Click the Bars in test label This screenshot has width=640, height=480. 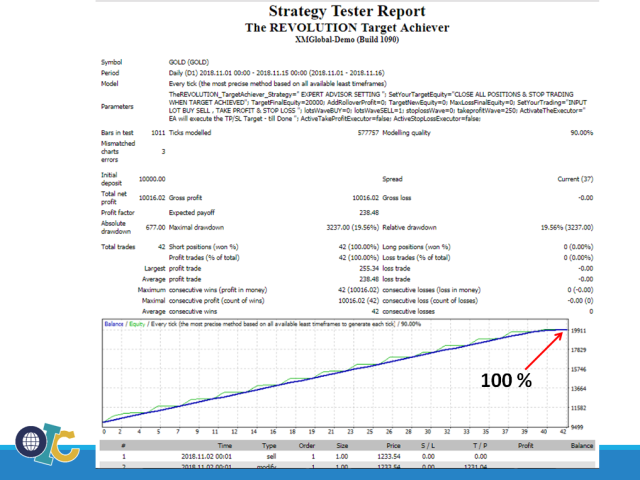117,133
